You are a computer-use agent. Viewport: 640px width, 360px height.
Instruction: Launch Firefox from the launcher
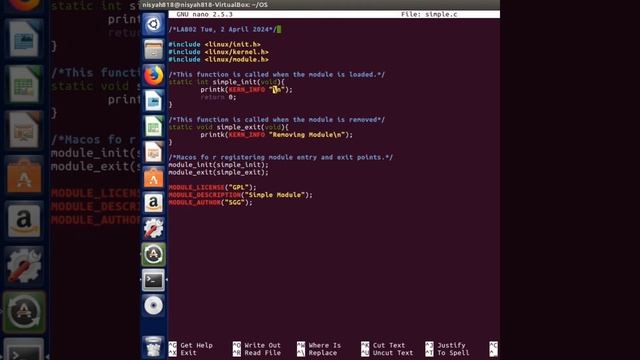153,76
